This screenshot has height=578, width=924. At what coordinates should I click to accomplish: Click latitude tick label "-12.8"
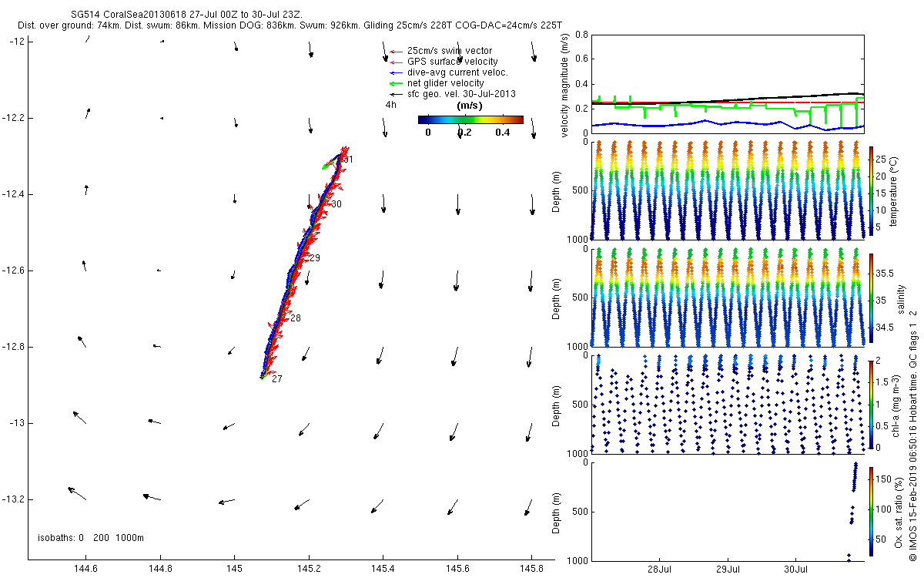pyautogui.click(x=15, y=347)
